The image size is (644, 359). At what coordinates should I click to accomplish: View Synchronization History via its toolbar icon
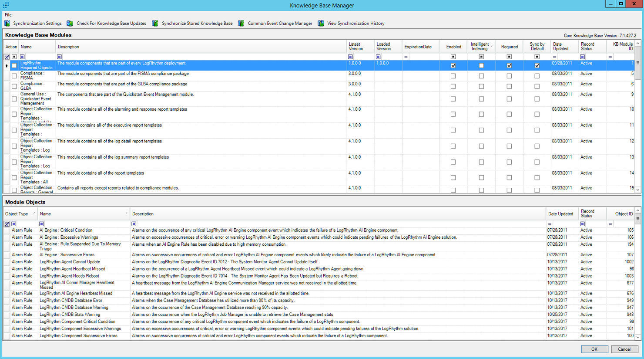tap(321, 23)
